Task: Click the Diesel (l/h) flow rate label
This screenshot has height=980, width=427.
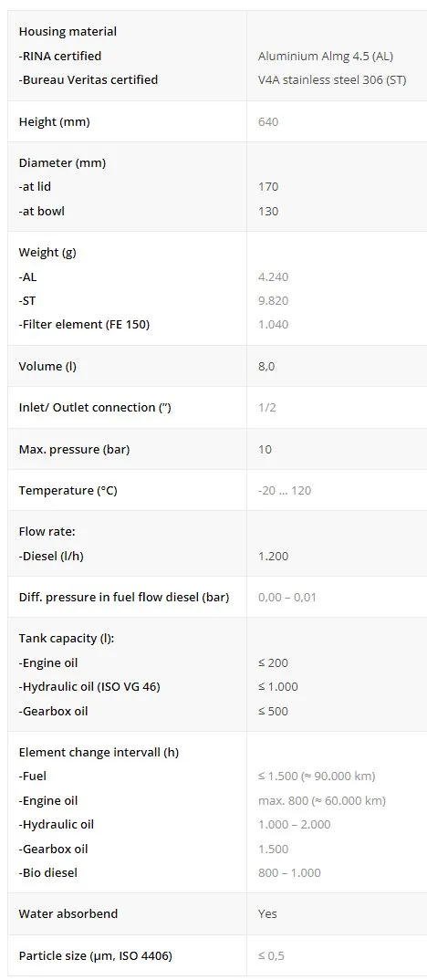Action: click(51, 557)
